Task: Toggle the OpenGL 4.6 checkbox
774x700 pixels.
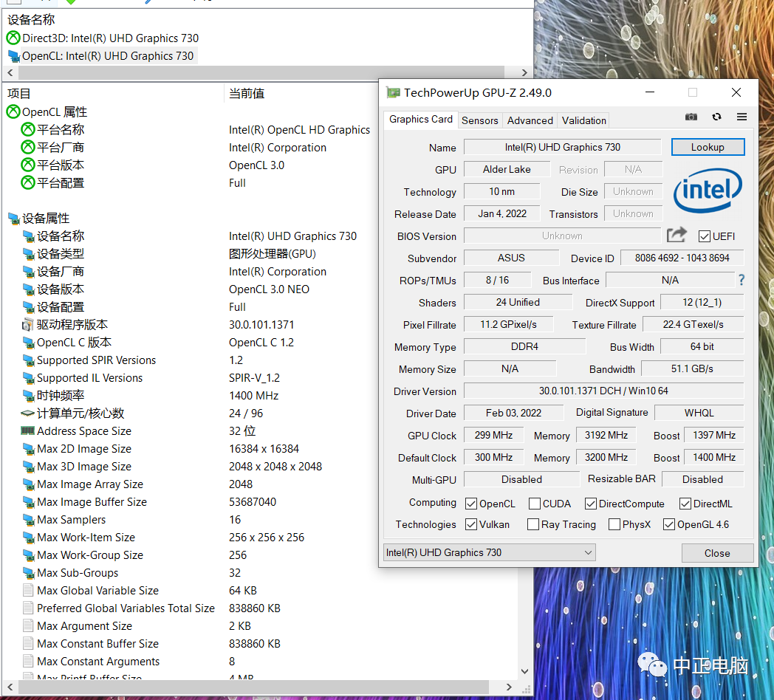Action: [669, 524]
